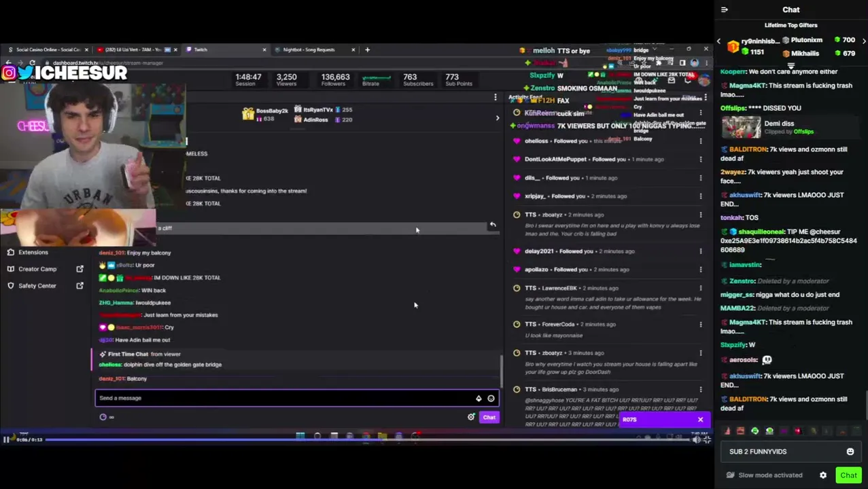
Task: Click the iamavstin username in chat
Action: coord(744,265)
